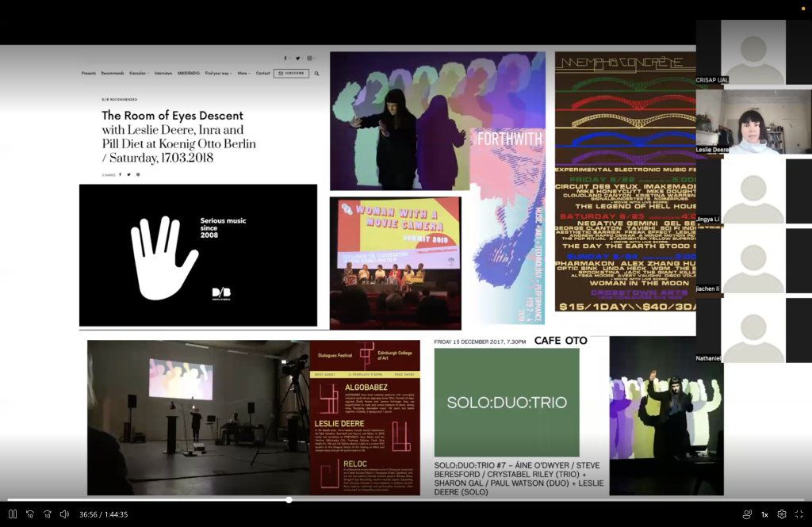Open the video settings gear
The width and height of the screenshot is (812, 527).
(x=782, y=514)
